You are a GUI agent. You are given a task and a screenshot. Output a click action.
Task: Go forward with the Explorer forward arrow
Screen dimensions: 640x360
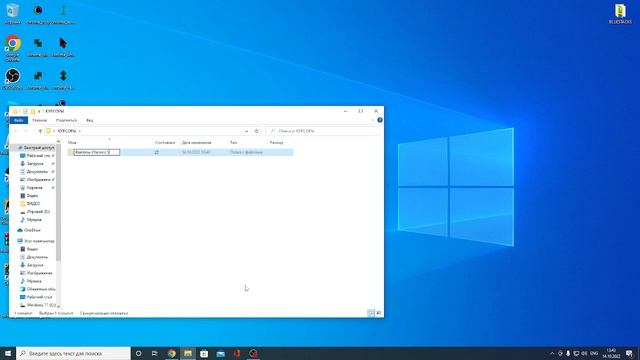(x=25, y=131)
